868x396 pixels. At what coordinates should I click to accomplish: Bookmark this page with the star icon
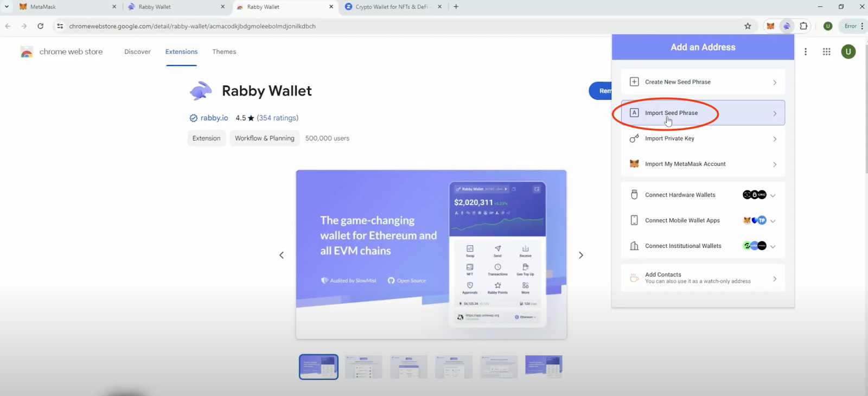tap(748, 26)
